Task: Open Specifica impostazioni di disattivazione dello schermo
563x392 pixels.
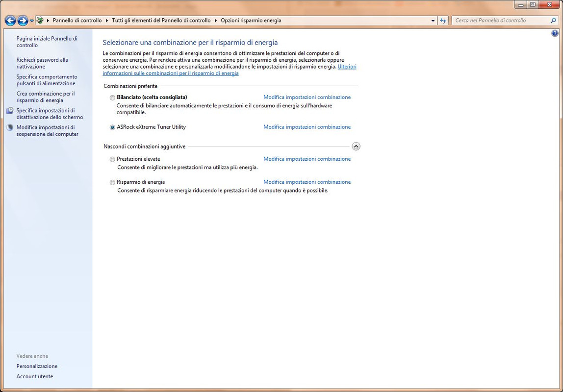Action: 50,114
